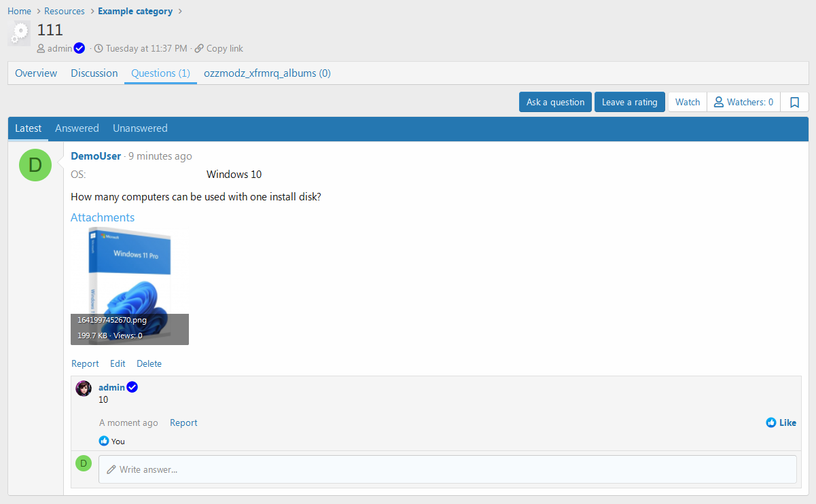The image size is (816, 504).
Task: Filter by Answered questions
Action: pos(77,128)
